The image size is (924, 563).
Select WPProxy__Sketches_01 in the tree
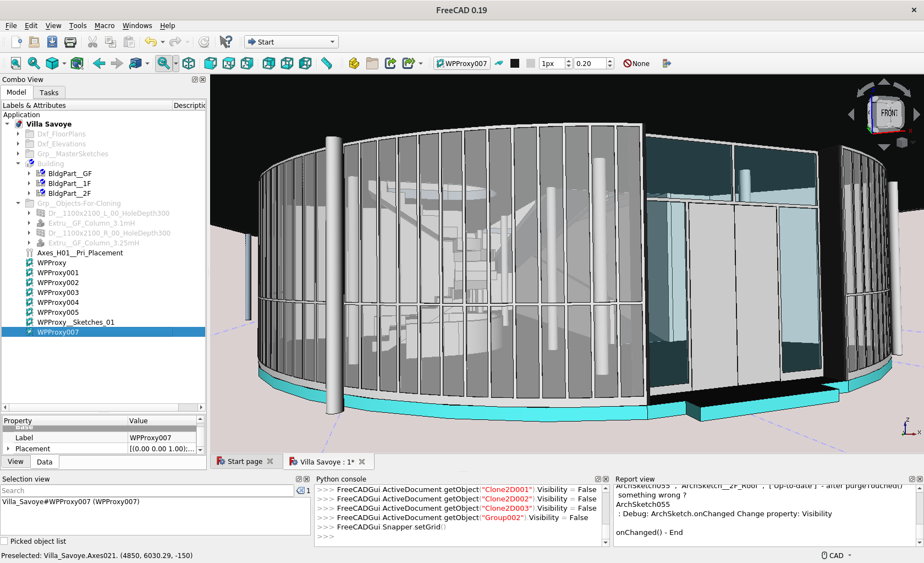(x=76, y=323)
